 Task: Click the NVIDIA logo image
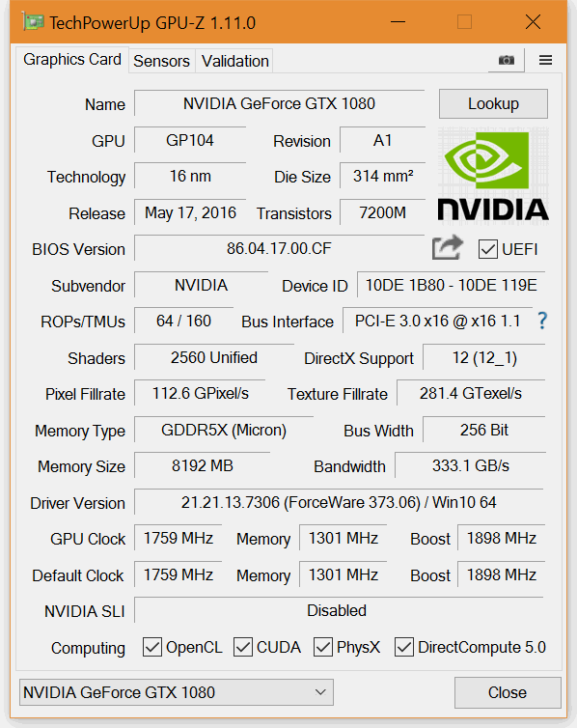click(x=493, y=177)
